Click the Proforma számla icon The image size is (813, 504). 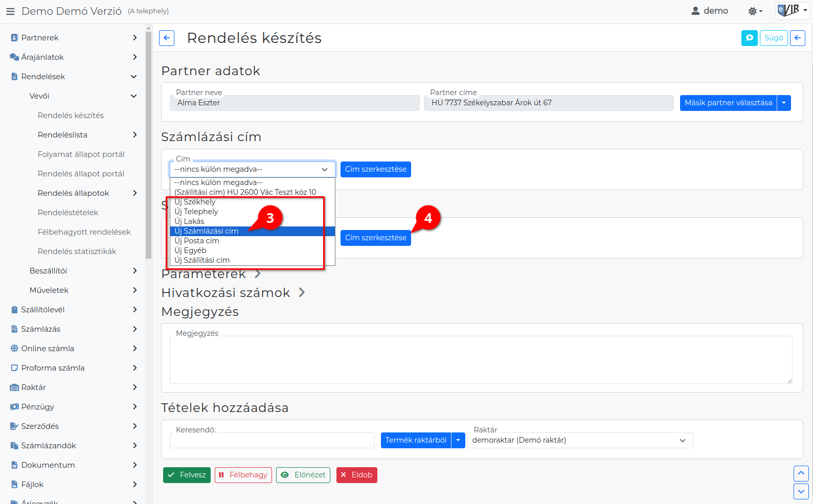coord(14,368)
